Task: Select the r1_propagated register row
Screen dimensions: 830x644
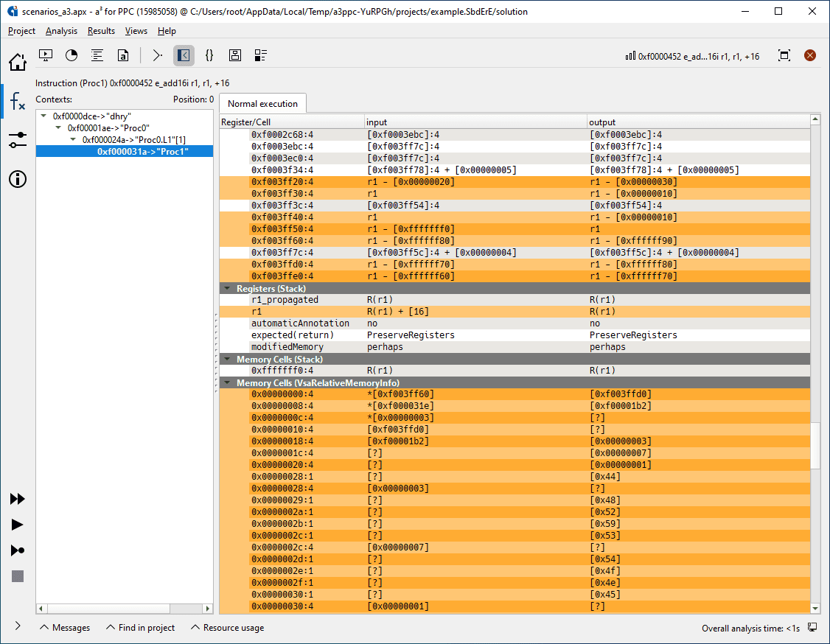Action: pyautogui.click(x=515, y=300)
